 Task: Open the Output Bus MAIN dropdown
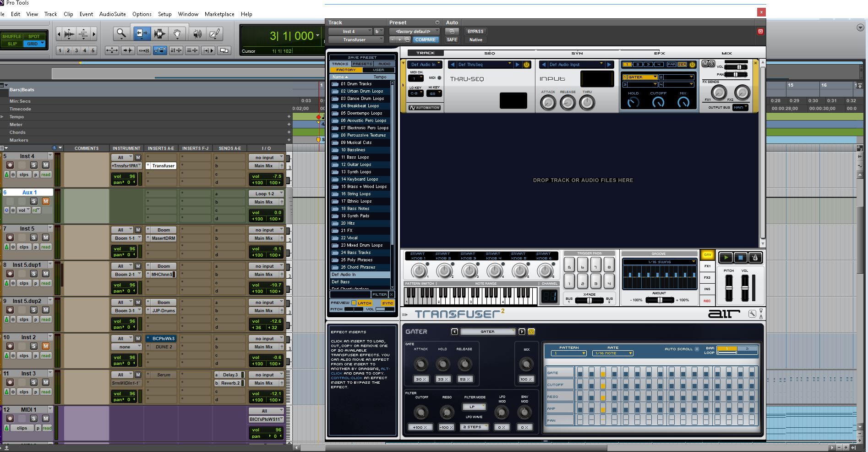pos(740,107)
